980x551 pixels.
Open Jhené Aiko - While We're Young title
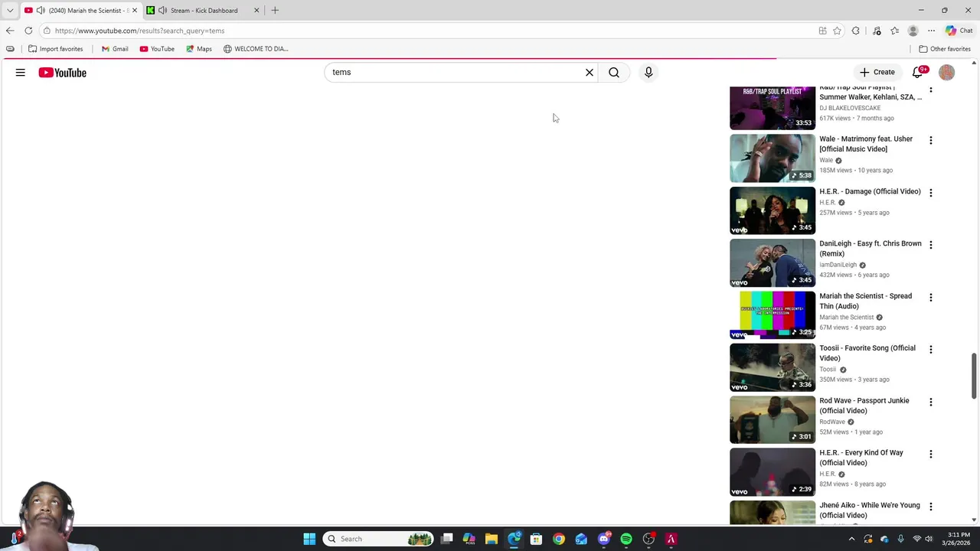point(870,510)
